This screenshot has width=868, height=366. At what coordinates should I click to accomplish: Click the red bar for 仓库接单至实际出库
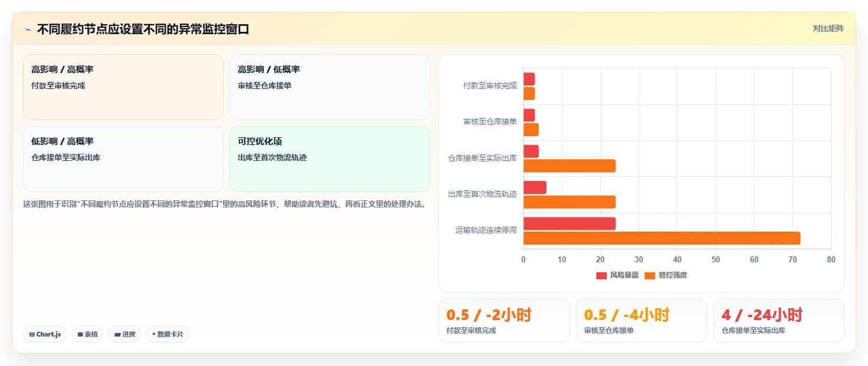[531, 151]
